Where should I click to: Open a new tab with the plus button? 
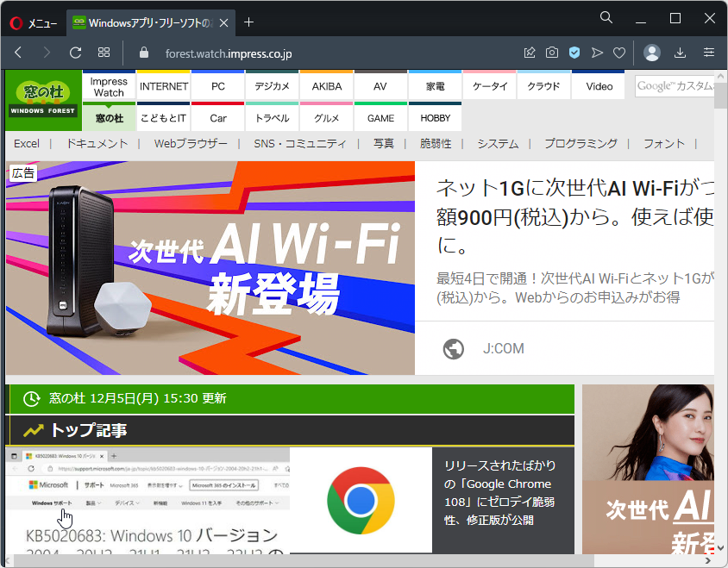point(248,22)
